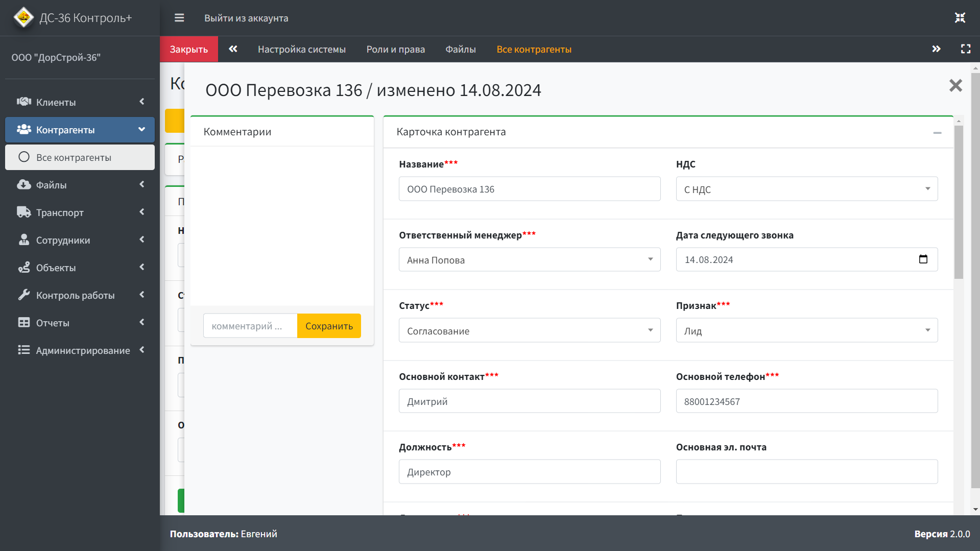Click the ДС-36 Контроль+ logo icon
Viewport: 980px width, 551px height.
23,17
